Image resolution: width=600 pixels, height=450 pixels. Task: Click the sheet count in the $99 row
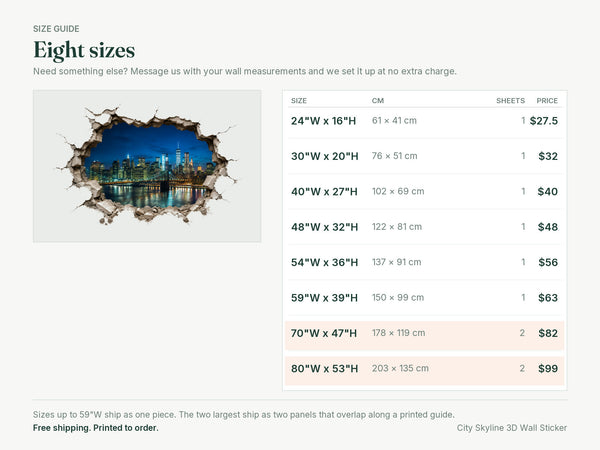[x=522, y=368]
